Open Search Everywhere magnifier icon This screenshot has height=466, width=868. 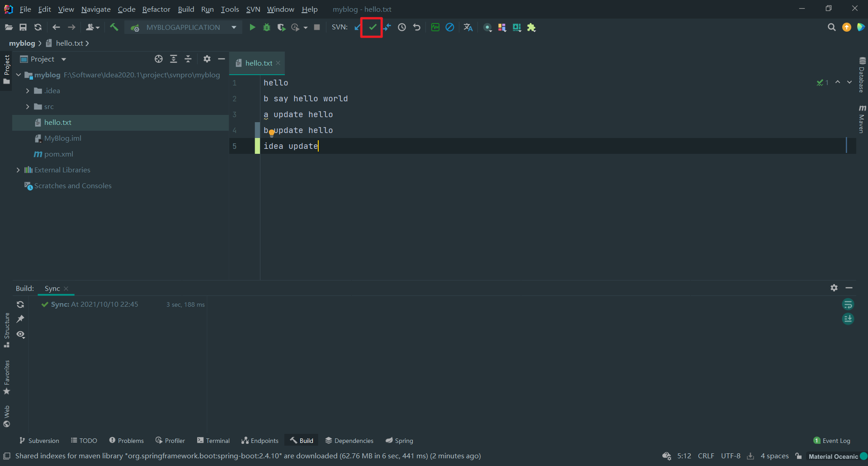click(831, 28)
